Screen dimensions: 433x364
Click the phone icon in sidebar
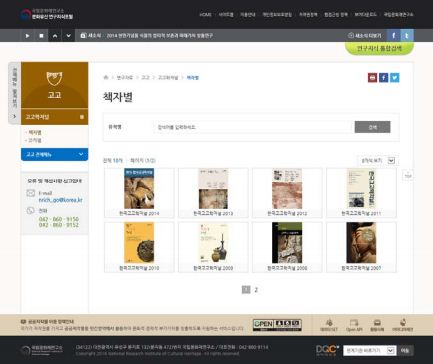[31, 211]
